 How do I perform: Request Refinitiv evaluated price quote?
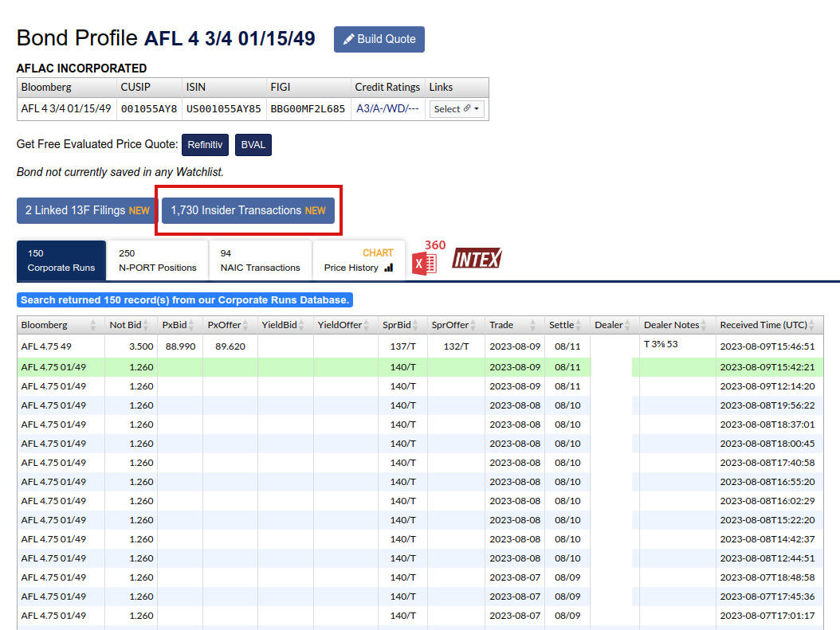click(206, 145)
